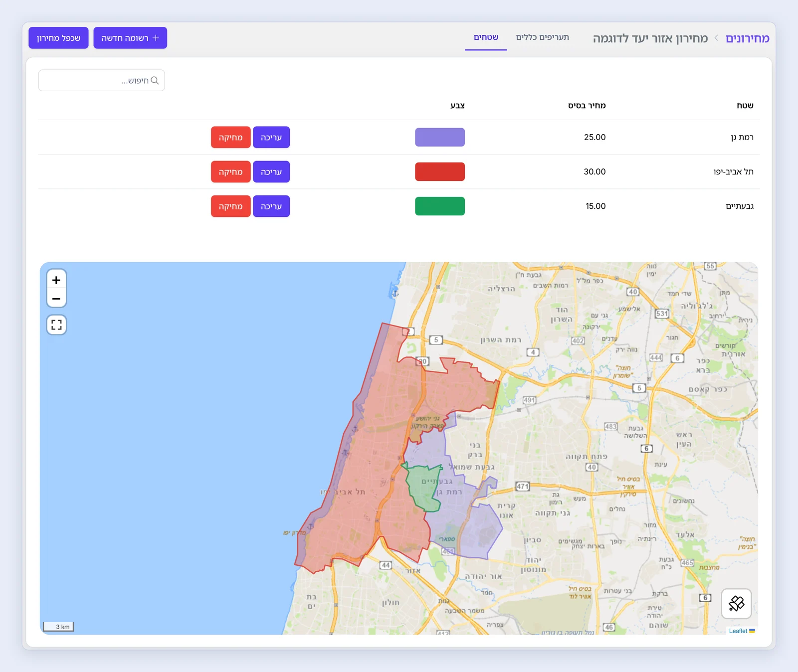Click the 15.00 base price cell
Image resolution: width=798 pixels, height=672 pixels.
[x=596, y=206]
